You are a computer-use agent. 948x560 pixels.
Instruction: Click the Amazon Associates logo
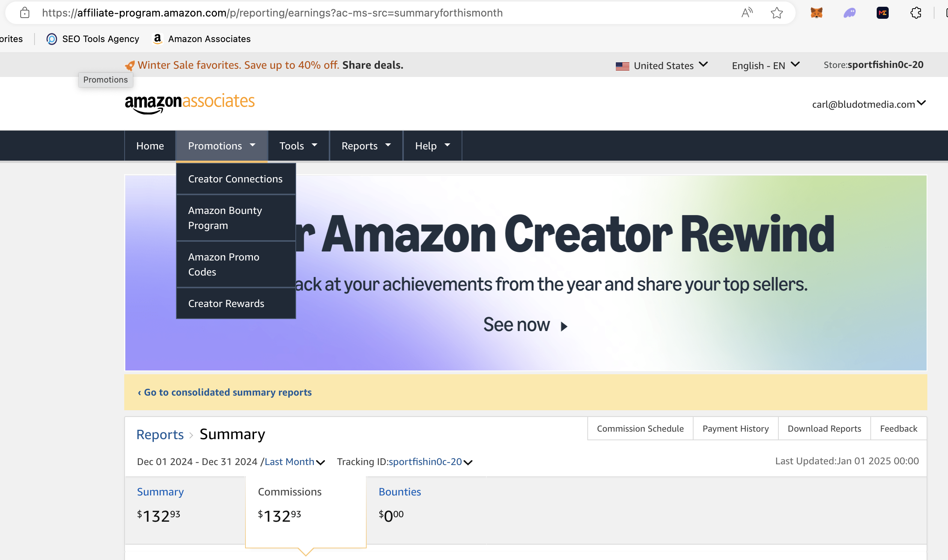190,103
